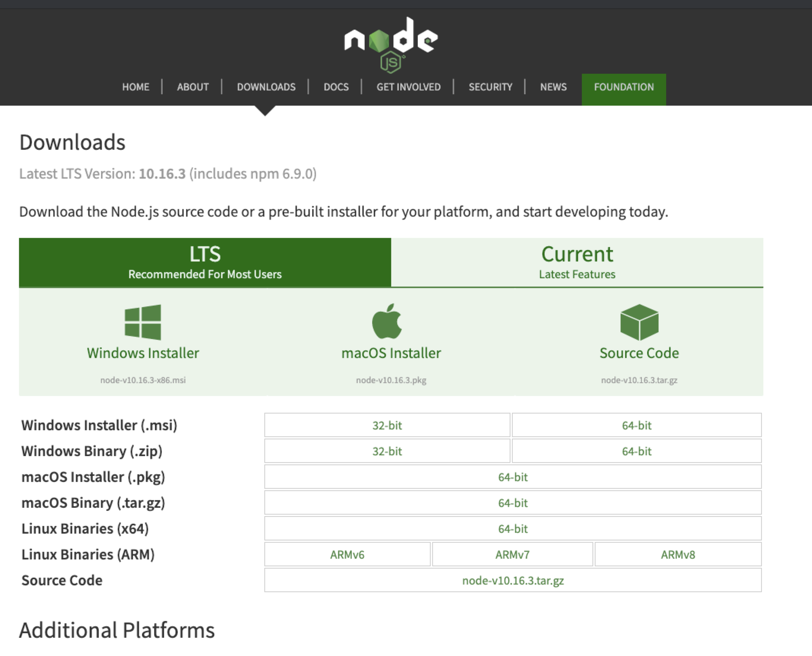Download Linux Binaries x64 64-bit
Viewport: 812px width, 656px height.
coord(513,529)
